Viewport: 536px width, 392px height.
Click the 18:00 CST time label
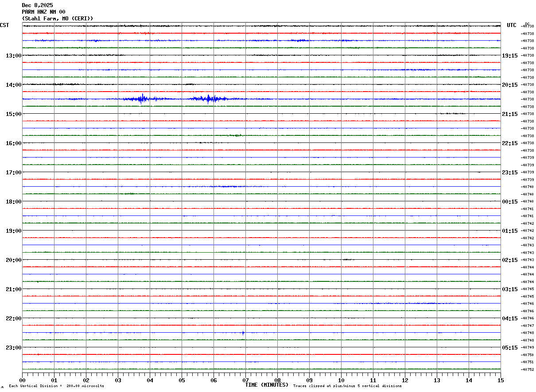tap(14, 201)
